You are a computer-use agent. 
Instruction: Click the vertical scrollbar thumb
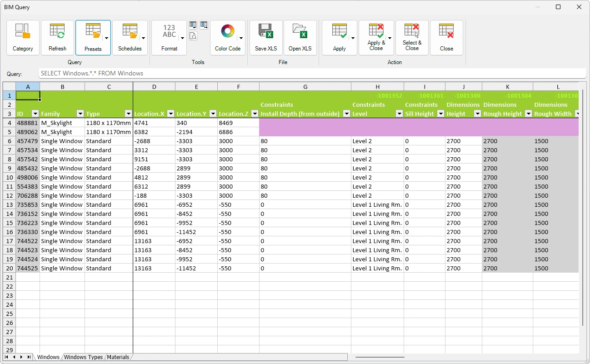click(x=582, y=208)
